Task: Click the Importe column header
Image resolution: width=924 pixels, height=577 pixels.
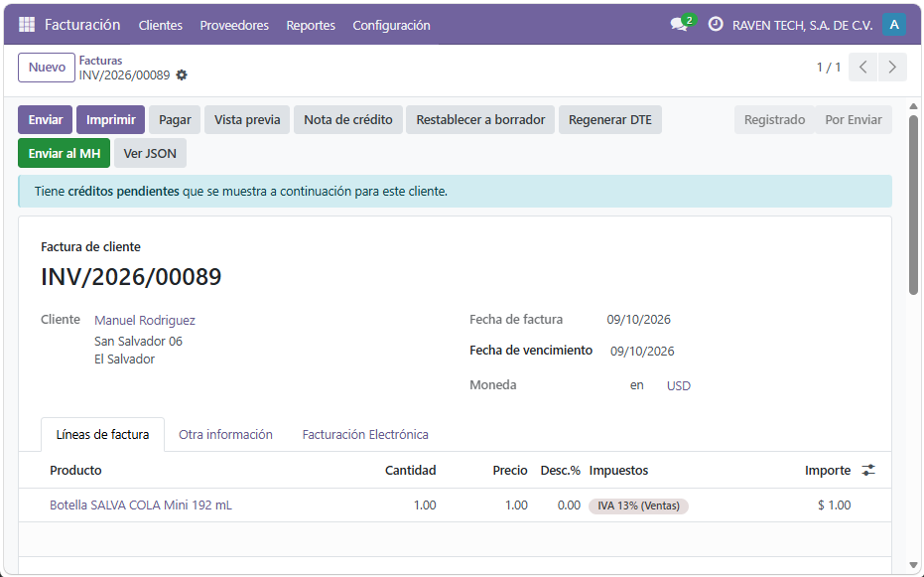Action: (x=828, y=471)
